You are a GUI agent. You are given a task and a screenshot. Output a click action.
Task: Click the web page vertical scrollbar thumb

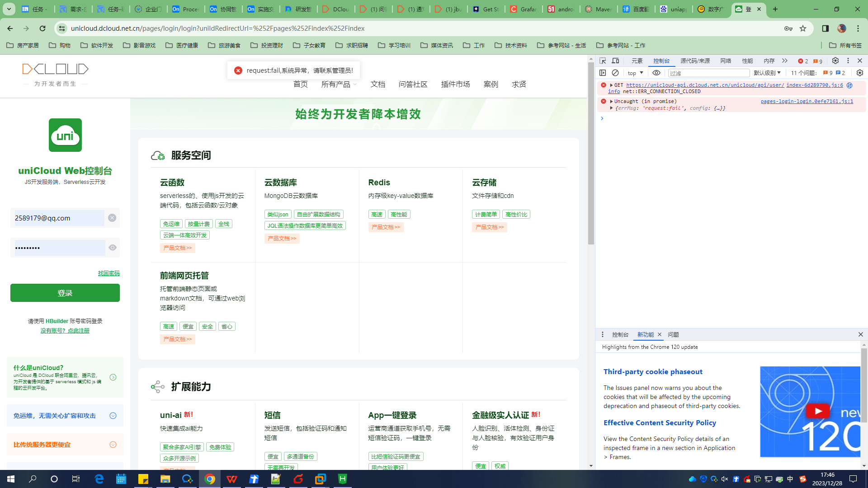[591, 154]
